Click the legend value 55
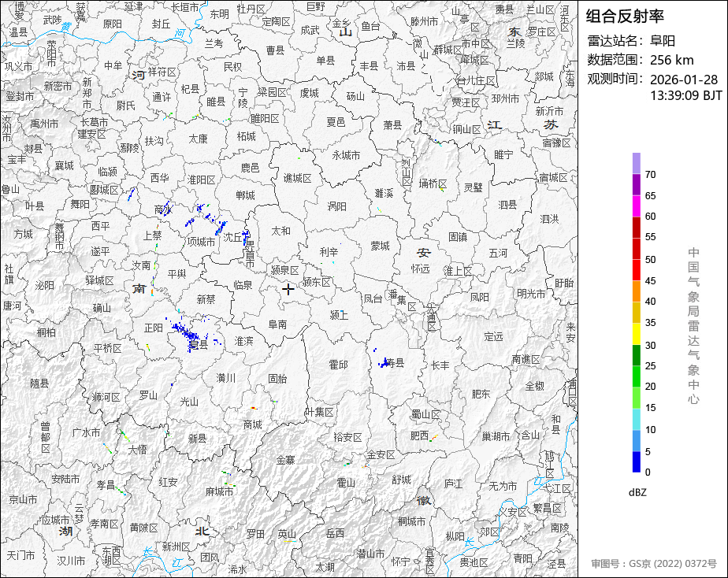Image resolution: width=728 pixels, height=578 pixels. 651,237
